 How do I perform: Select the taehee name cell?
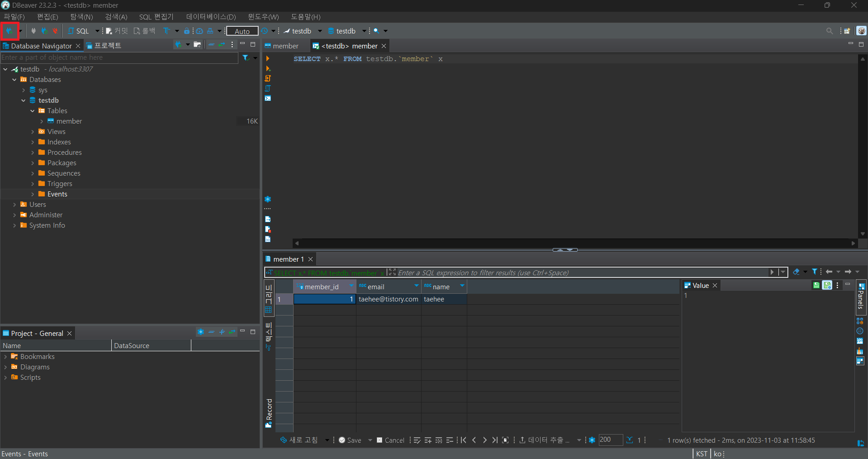[444, 299]
